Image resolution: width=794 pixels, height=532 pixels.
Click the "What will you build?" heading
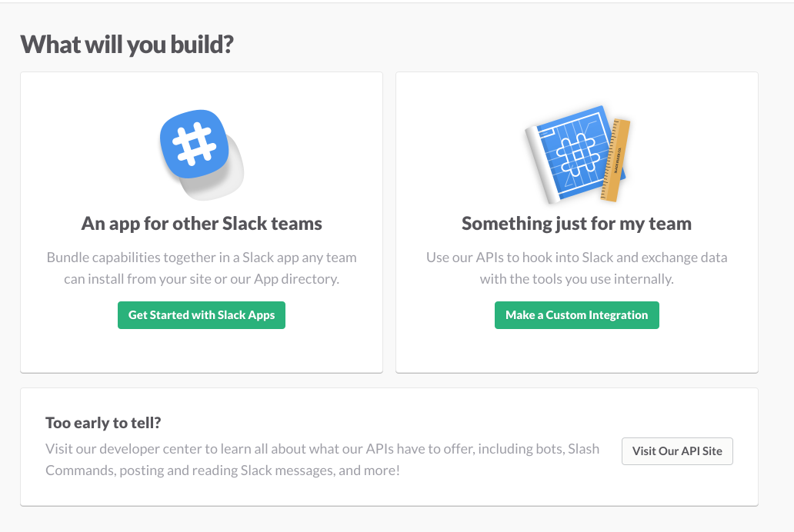127,45
